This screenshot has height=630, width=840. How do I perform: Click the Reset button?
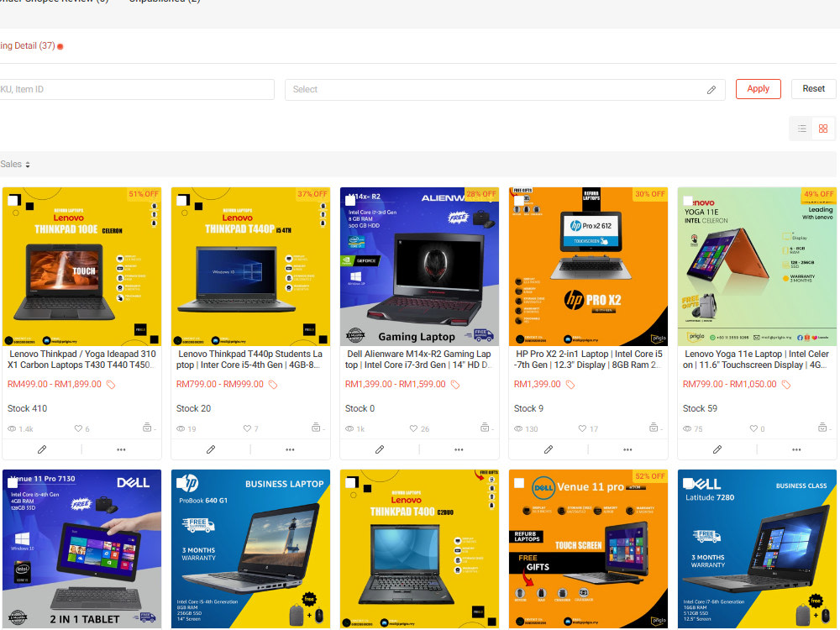tap(813, 89)
